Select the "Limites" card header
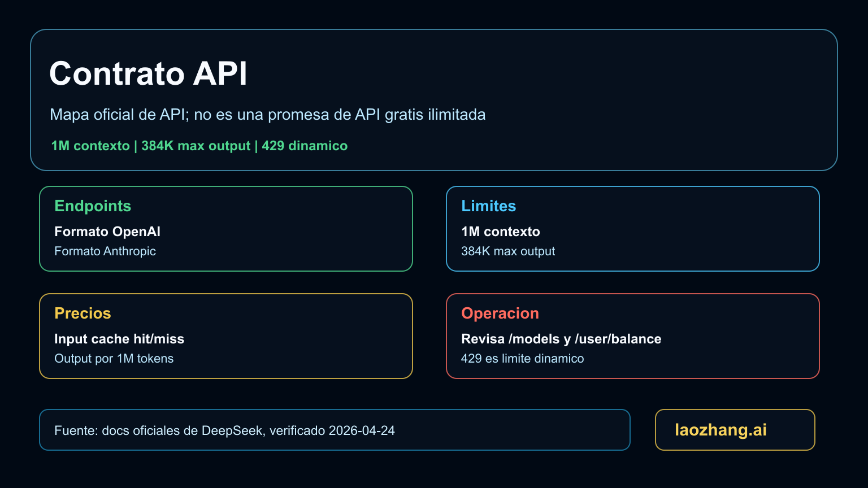 (489, 206)
